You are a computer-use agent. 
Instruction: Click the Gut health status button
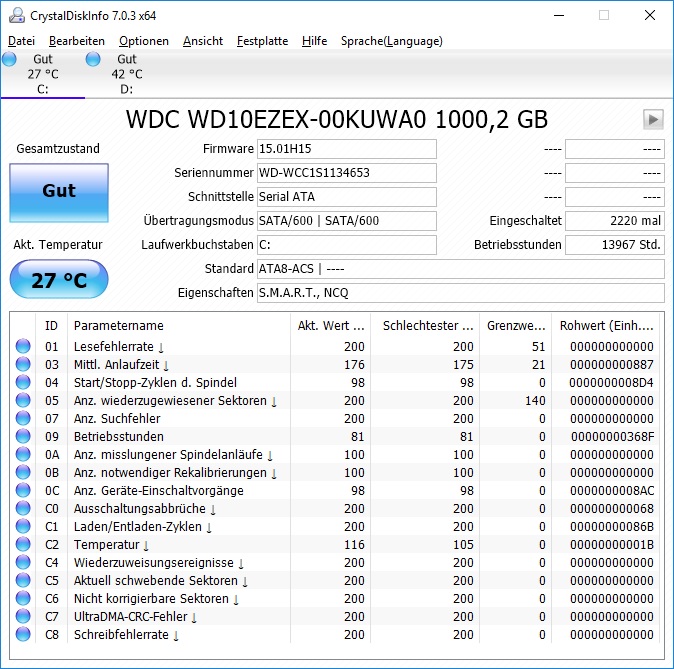tap(59, 193)
